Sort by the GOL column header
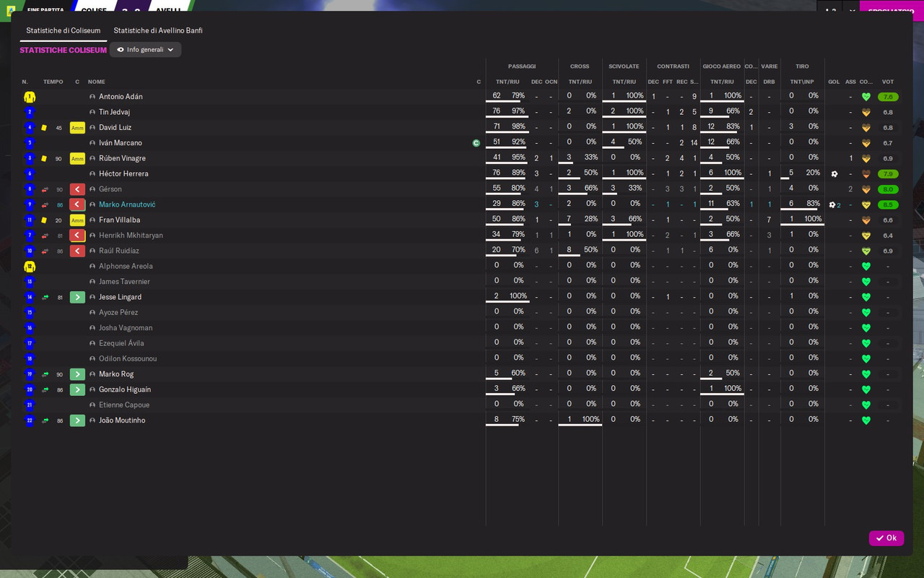The height and width of the screenshot is (578, 924). coord(834,82)
